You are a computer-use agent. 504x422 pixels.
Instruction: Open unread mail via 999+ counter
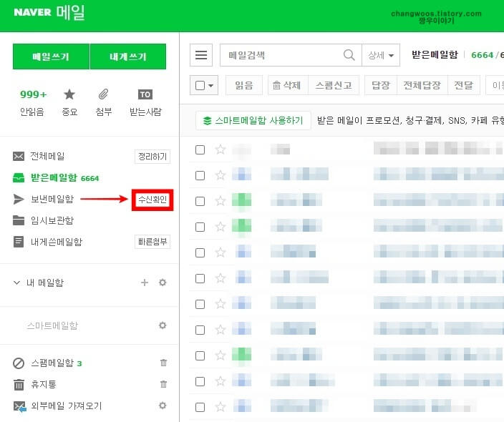pyautogui.click(x=34, y=94)
